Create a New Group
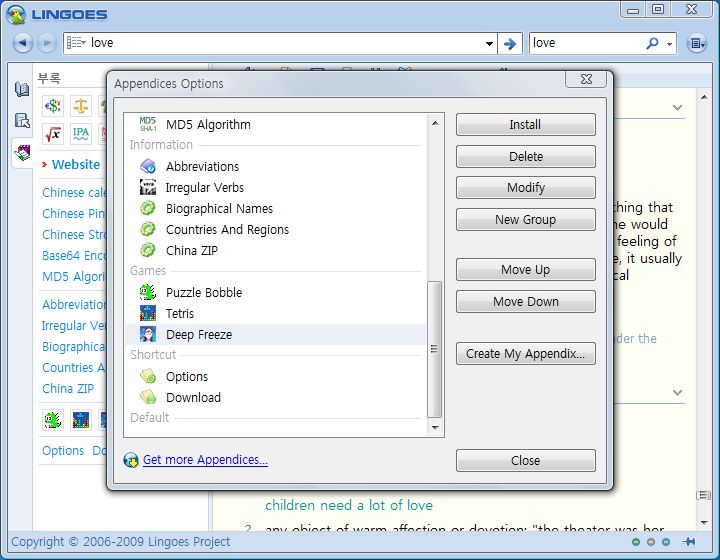The image size is (720, 560). 526,219
